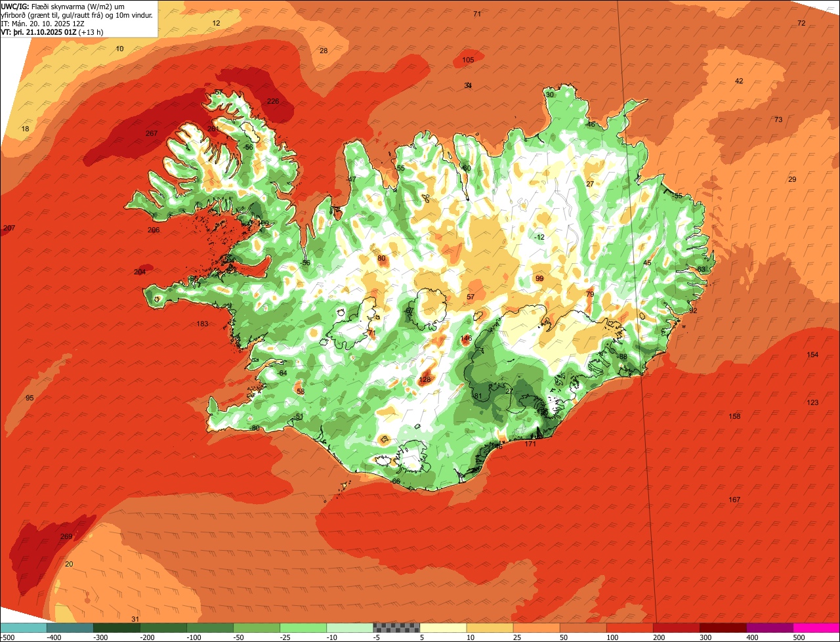Select the legend swatch between 100 and 200
This screenshot has height=642, width=840.
click(629, 628)
